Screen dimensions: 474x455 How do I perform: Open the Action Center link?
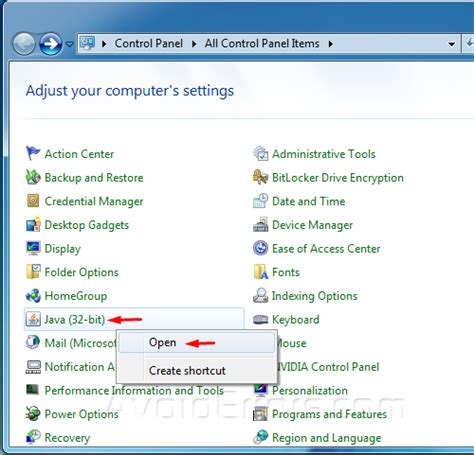(79, 154)
